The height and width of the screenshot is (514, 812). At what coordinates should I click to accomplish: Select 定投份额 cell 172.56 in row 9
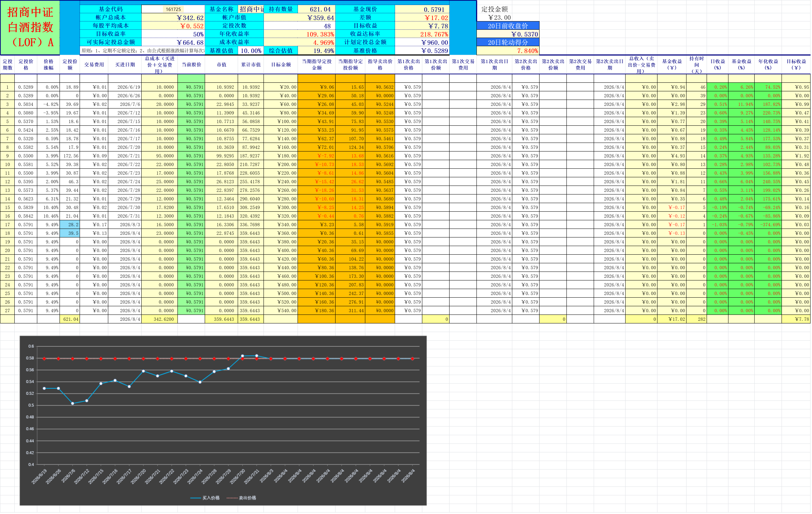pos(70,156)
